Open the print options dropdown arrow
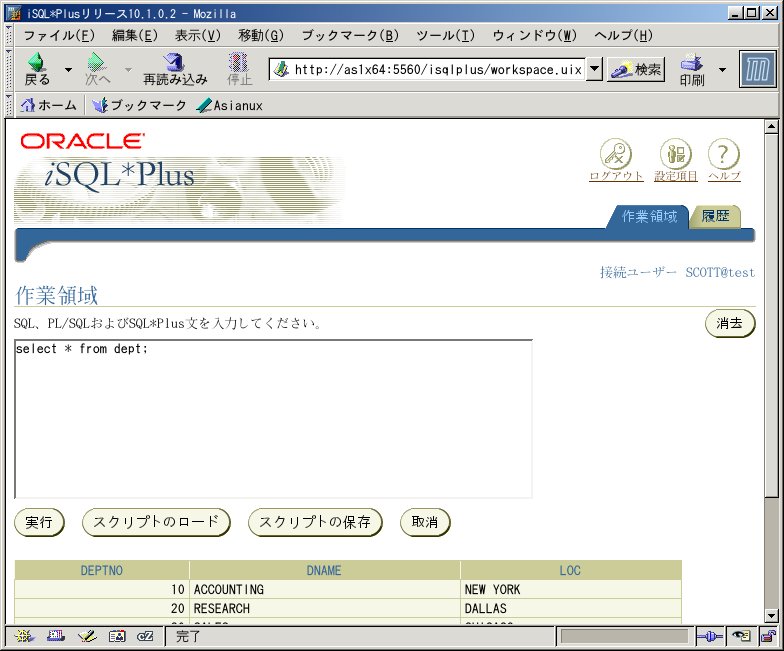This screenshot has width=784, height=651. click(722, 70)
